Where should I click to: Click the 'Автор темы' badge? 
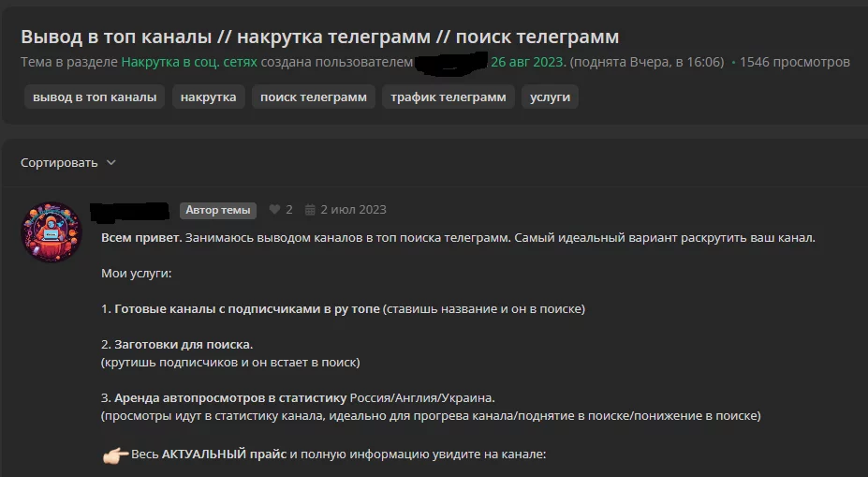(x=217, y=210)
